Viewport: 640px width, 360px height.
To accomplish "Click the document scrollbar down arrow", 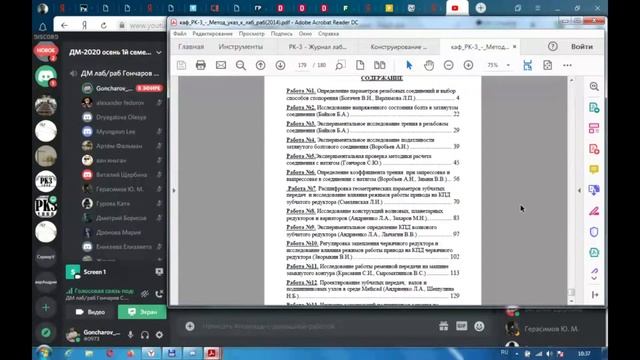I will 571,301.
